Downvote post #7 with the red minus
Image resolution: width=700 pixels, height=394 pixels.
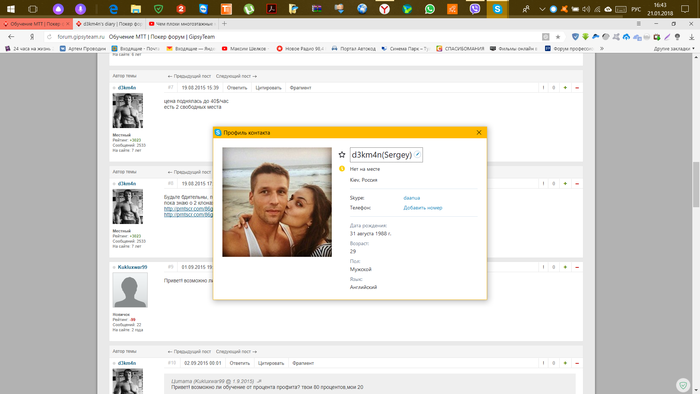pyautogui.click(x=577, y=88)
